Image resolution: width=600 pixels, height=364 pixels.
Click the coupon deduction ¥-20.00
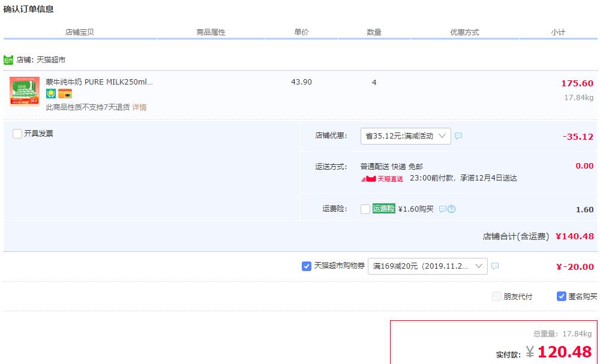click(575, 267)
